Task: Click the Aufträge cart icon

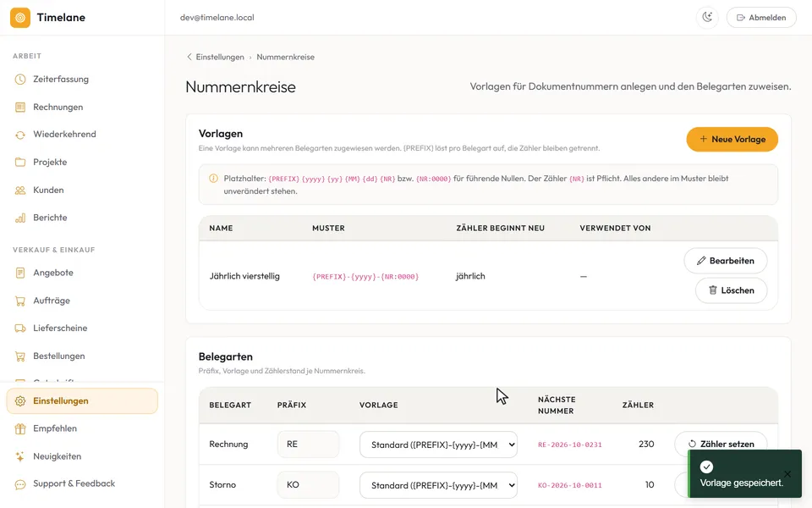Action: (20, 301)
